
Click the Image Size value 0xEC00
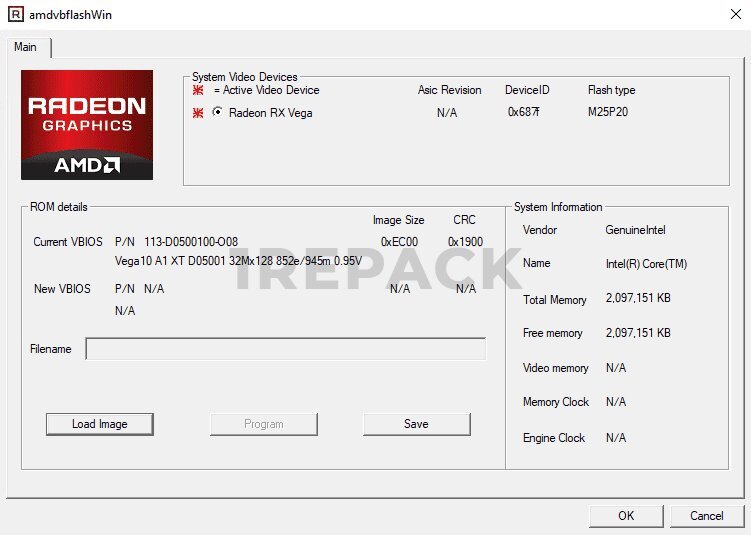coord(399,242)
